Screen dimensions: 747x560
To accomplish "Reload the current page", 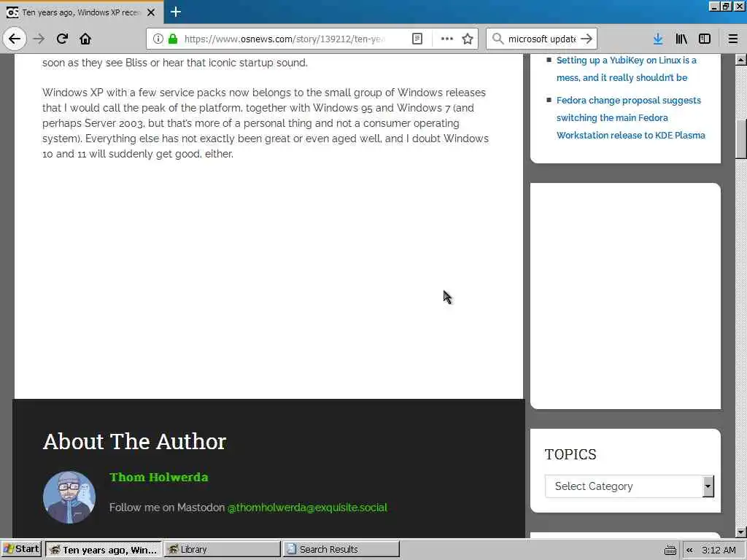I will click(63, 39).
